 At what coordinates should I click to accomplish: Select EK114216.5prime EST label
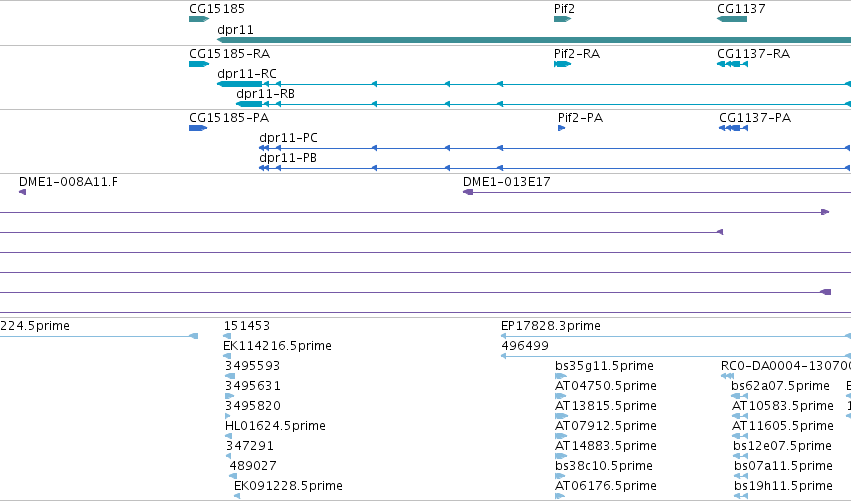(x=277, y=346)
